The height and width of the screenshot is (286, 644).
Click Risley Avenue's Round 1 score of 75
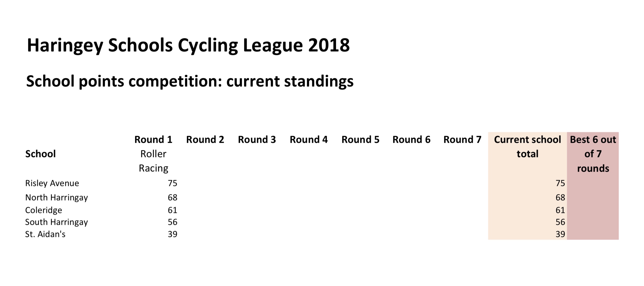[172, 183]
